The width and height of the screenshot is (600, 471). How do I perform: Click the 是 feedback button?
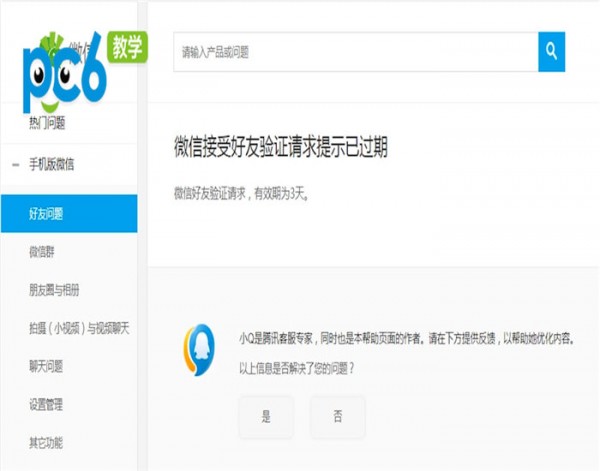266,417
